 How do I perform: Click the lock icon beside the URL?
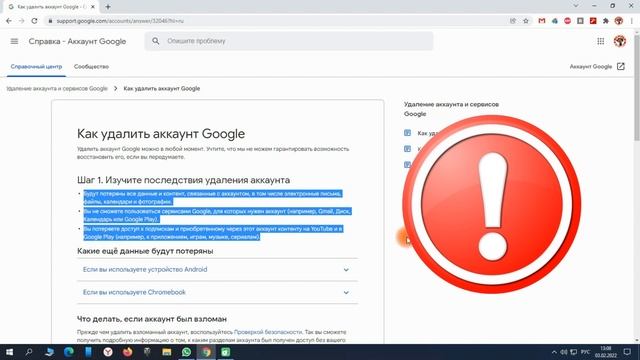click(50, 21)
